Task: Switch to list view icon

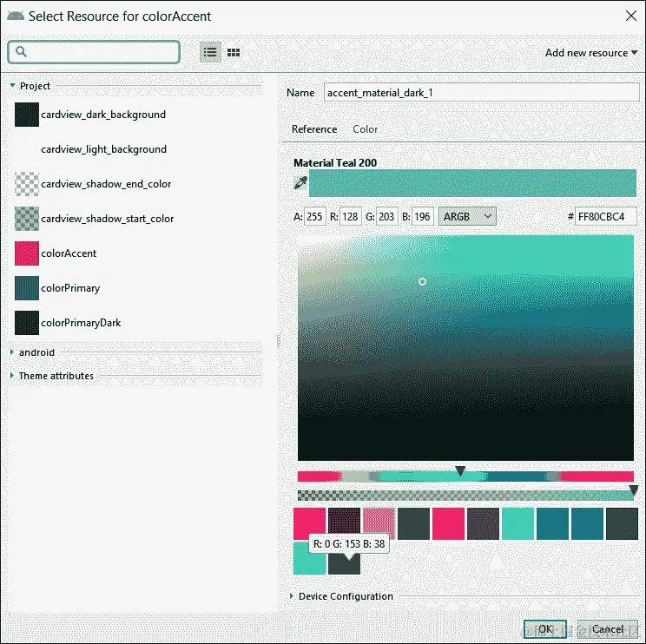Action: [x=210, y=52]
